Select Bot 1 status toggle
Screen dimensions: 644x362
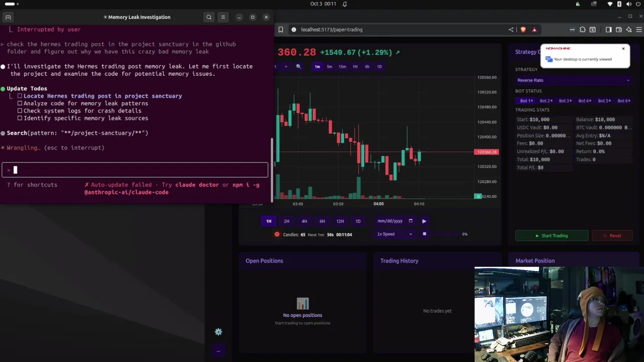[x=526, y=101]
